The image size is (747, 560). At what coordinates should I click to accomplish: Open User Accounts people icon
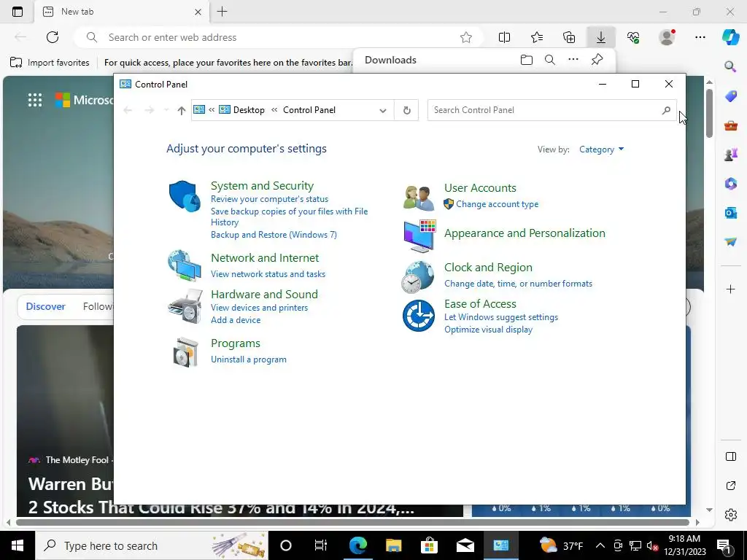coord(419,198)
